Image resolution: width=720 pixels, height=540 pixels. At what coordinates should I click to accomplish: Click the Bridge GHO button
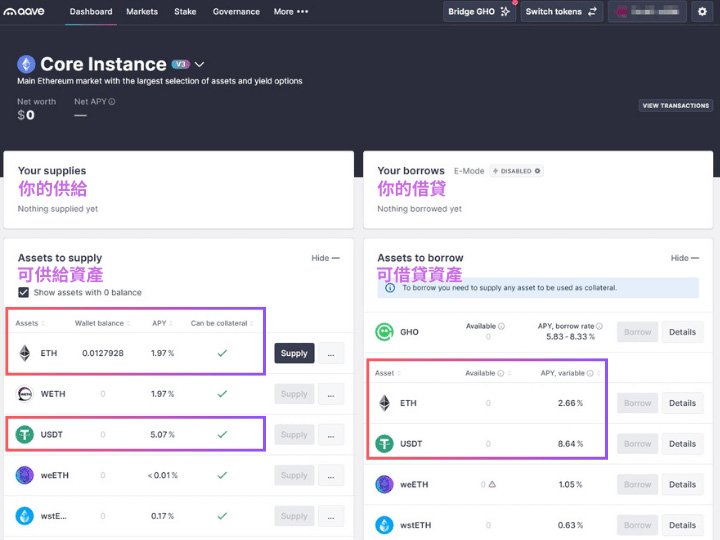[479, 12]
